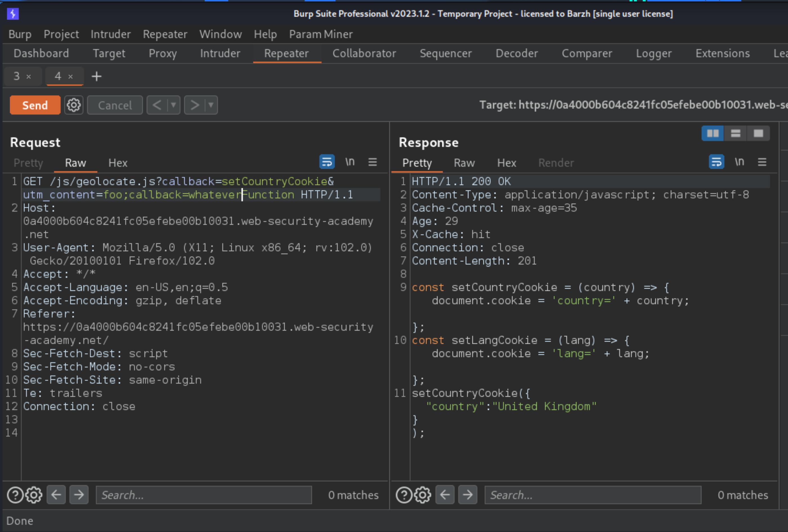Select combined tabbed layout view
This screenshot has width=788, height=532.
pos(758,133)
